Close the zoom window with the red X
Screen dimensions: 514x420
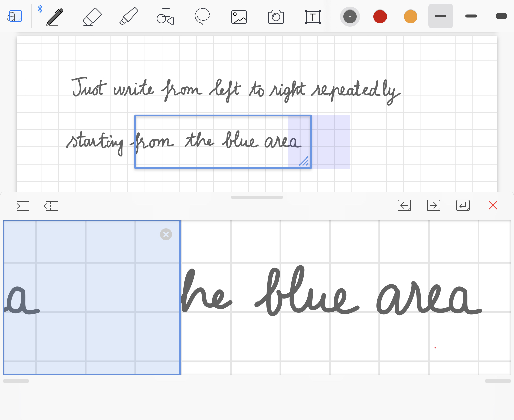click(x=493, y=205)
